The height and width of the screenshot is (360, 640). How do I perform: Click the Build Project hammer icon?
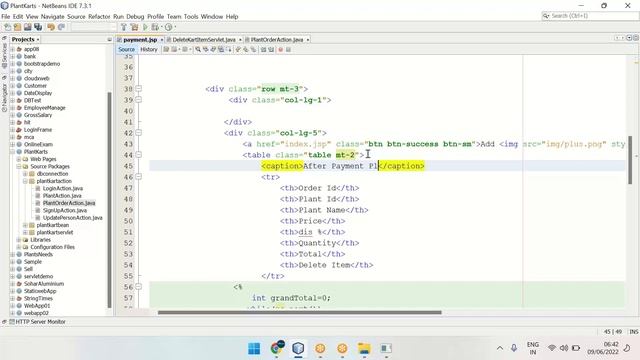(124, 27)
